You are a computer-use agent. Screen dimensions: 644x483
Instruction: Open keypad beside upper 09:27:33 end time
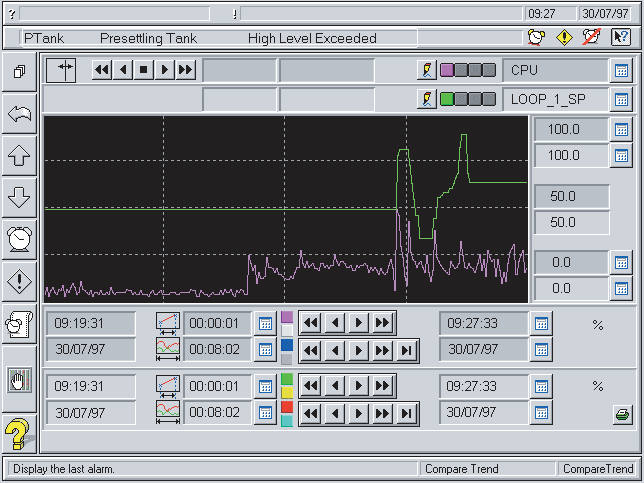coord(541,324)
